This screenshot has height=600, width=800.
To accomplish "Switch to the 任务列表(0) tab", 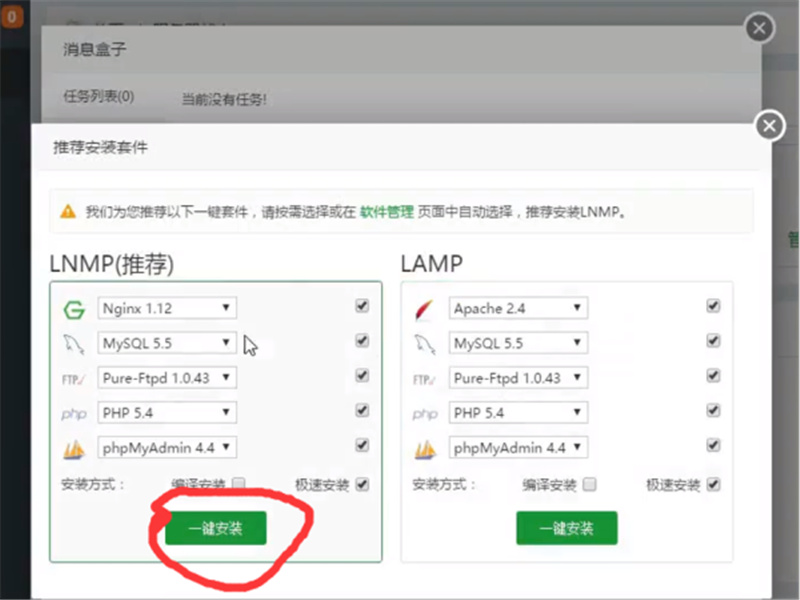I will click(98, 96).
